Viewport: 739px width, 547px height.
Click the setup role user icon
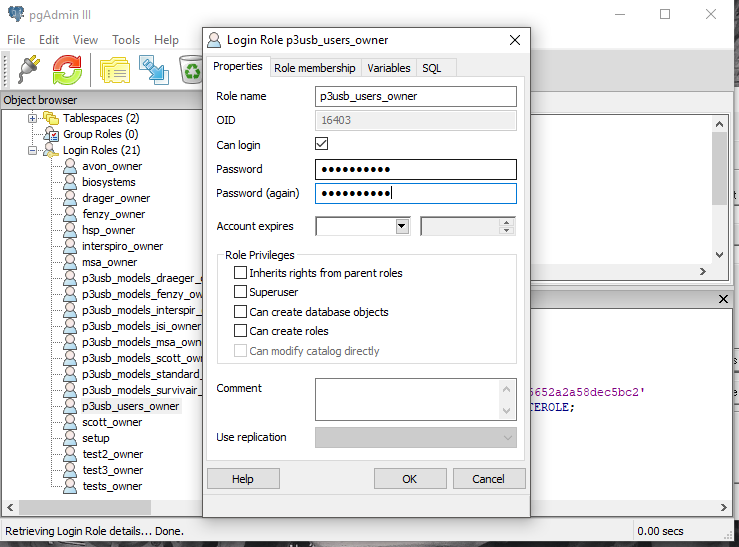[70, 438]
